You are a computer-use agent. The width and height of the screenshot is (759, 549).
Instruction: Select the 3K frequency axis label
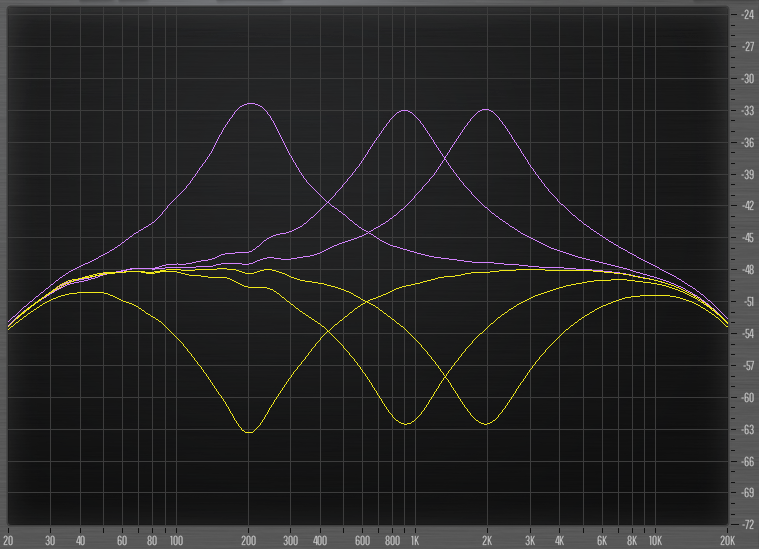click(x=530, y=541)
